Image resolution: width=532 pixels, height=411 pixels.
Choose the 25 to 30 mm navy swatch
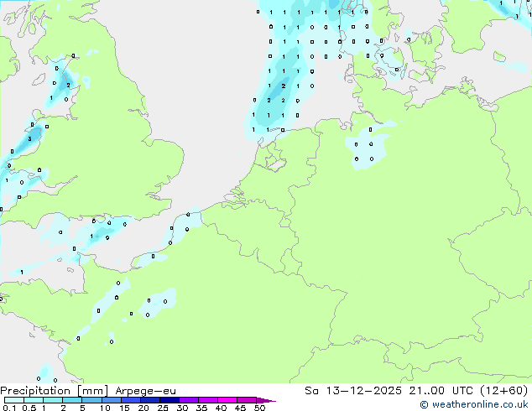coord(169,400)
